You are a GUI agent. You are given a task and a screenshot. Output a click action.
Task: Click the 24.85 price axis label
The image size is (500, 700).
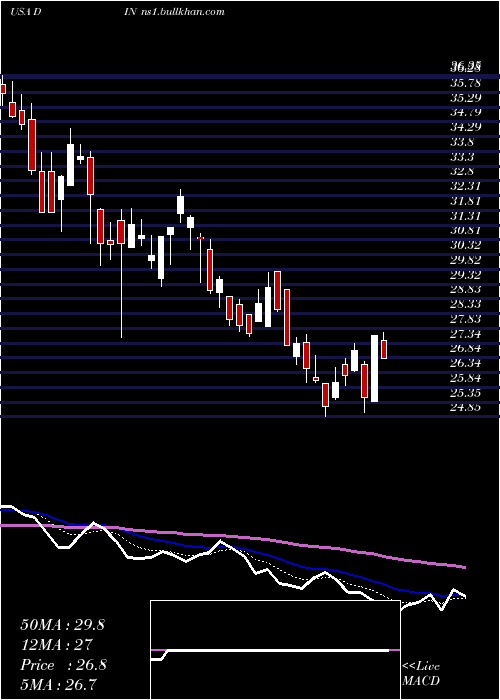466,408
